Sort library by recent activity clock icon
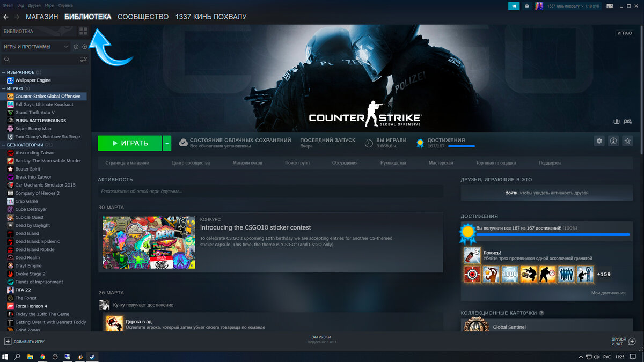The image size is (644, 362). [x=76, y=47]
